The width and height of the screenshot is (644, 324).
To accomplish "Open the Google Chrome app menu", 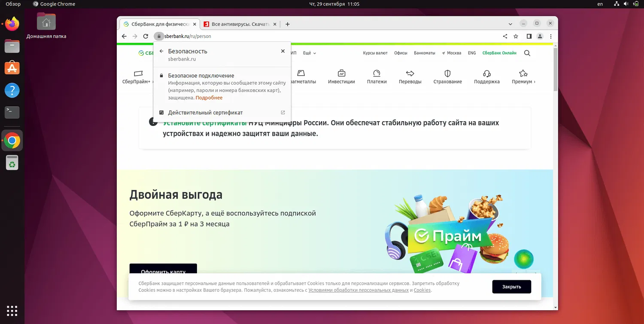I will coord(54,4).
